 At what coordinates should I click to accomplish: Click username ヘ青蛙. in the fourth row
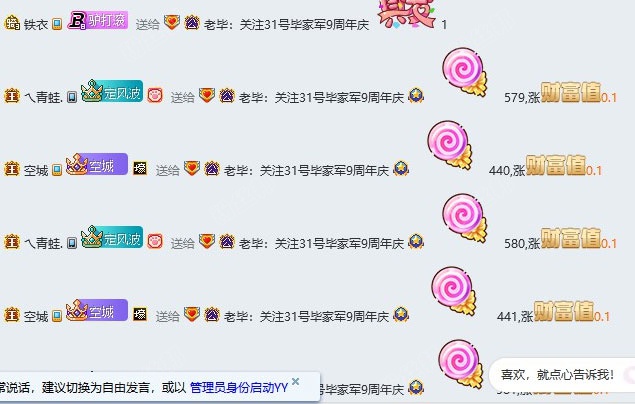(43, 243)
